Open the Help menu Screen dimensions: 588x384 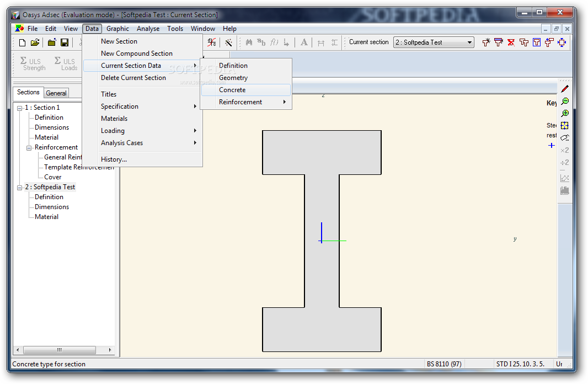pyautogui.click(x=229, y=29)
